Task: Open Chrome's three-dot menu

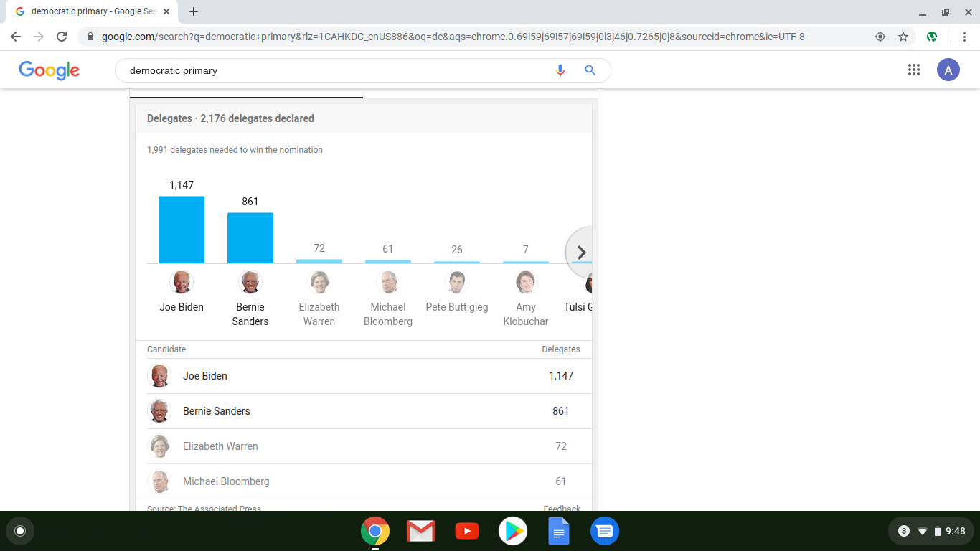Action: pos(965,37)
